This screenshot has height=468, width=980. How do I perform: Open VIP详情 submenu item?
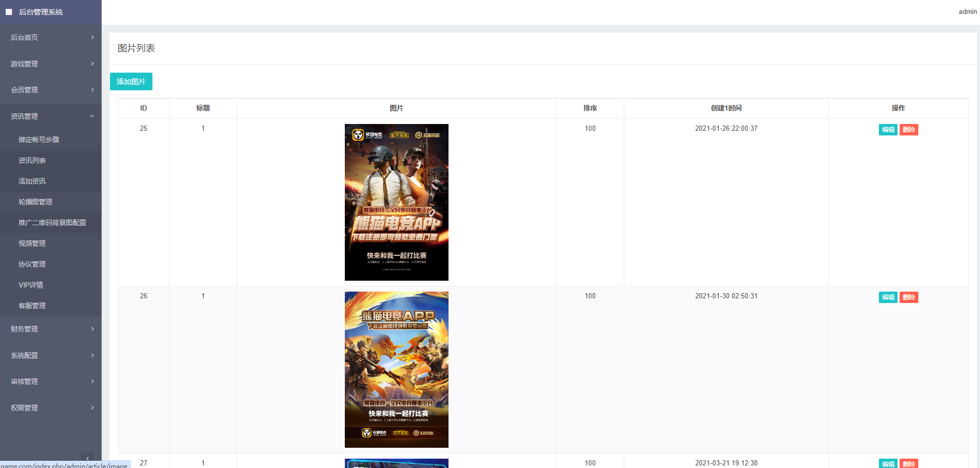coord(31,285)
